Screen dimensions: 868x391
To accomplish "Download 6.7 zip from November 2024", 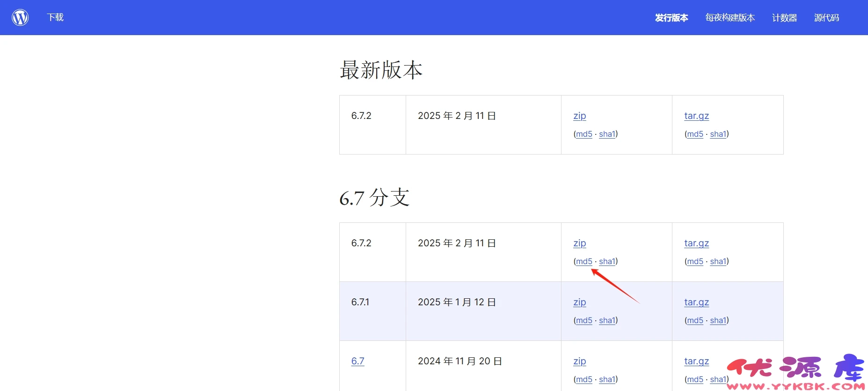I will click(x=579, y=361).
